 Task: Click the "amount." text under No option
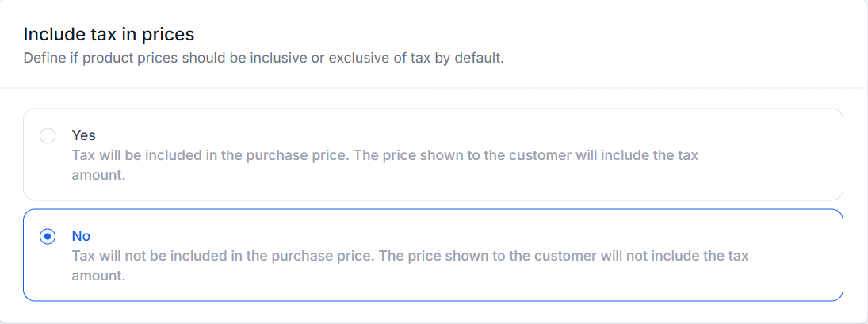[98, 276]
